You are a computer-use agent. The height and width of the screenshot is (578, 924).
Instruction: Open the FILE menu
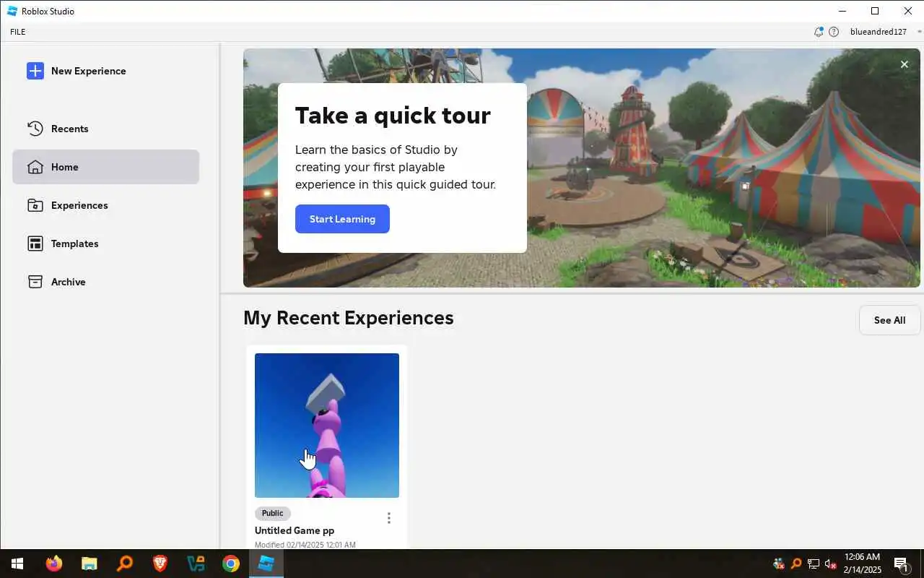[18, 32]
